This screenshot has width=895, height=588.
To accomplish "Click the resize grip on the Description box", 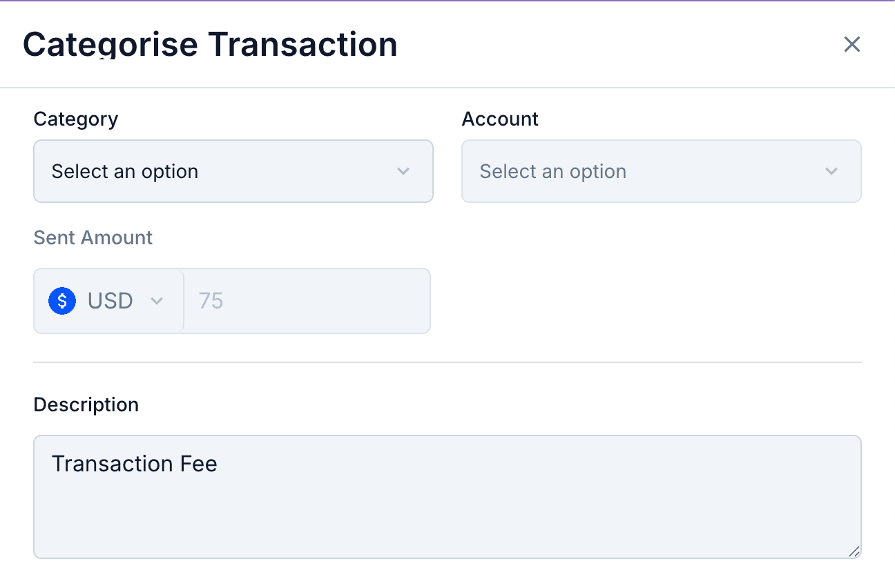I will [x=855, y=553].
